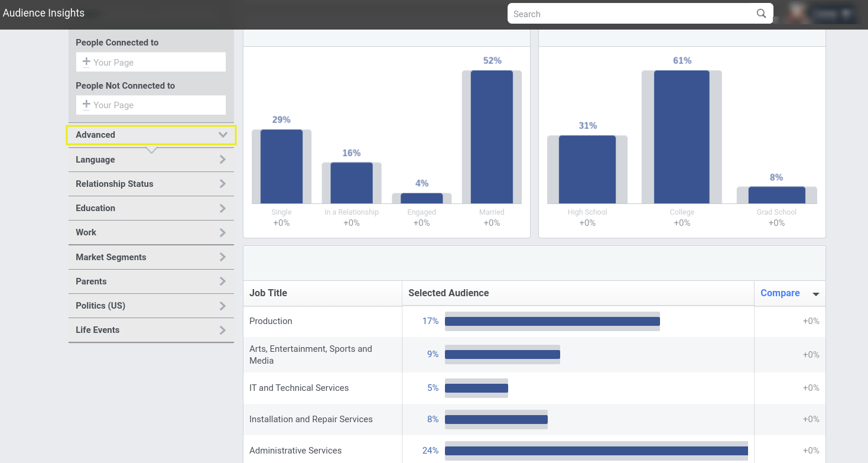868x463 pixels.
Task: Click the 24% Administrative Services value
Action: point(430,451)
